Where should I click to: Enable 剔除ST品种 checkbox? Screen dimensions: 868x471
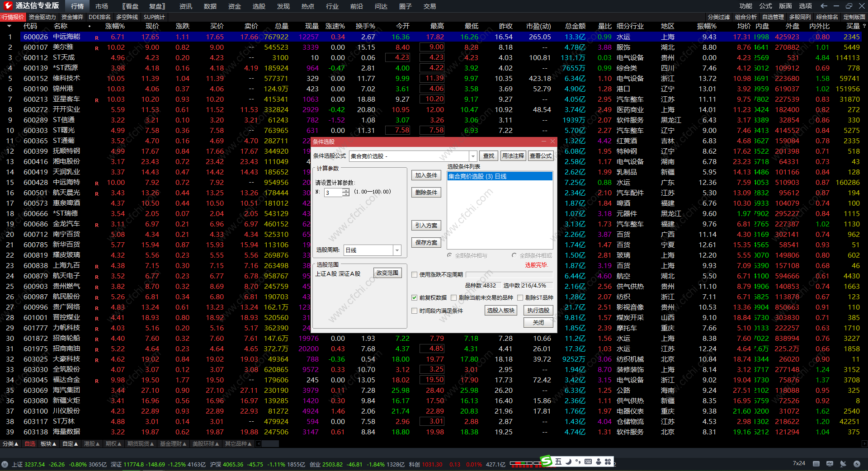(520, 298)
